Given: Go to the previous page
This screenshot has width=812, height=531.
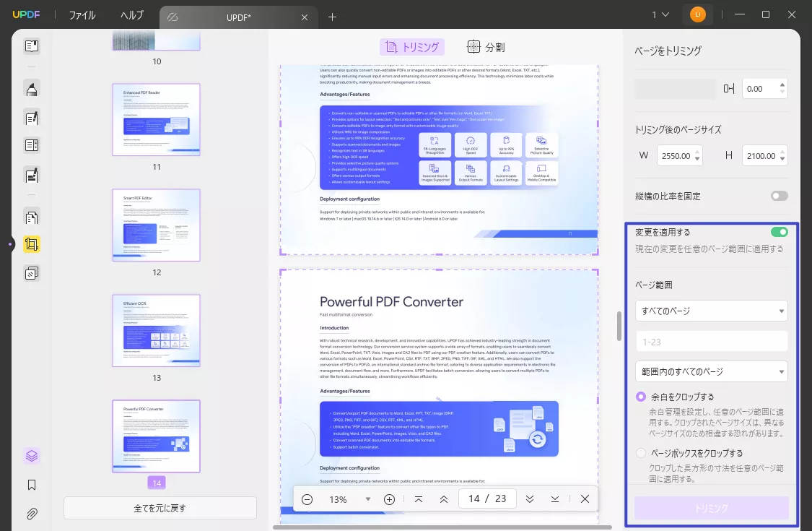Looking at the screenshot, I should [444, 499].
